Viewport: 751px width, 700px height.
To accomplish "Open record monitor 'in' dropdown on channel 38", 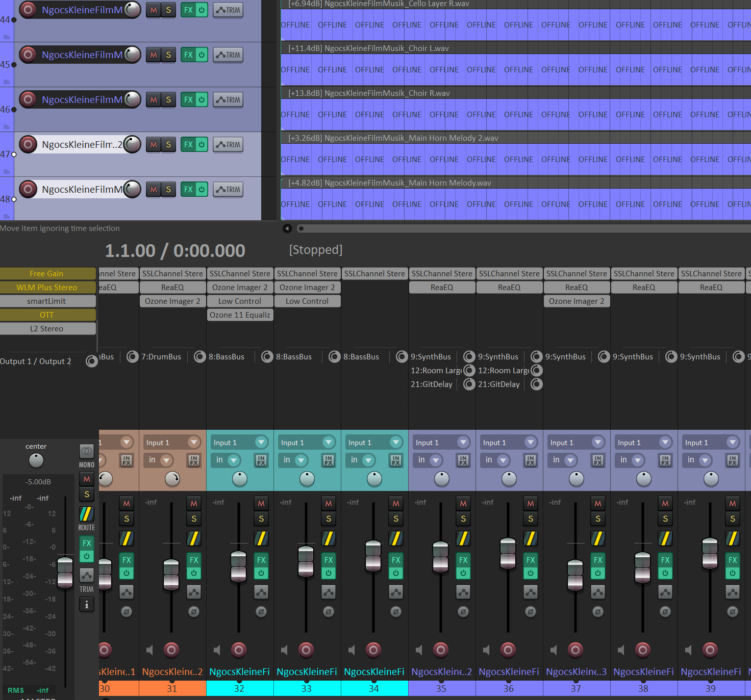I will pyautogui.click(x=630, y=460).
